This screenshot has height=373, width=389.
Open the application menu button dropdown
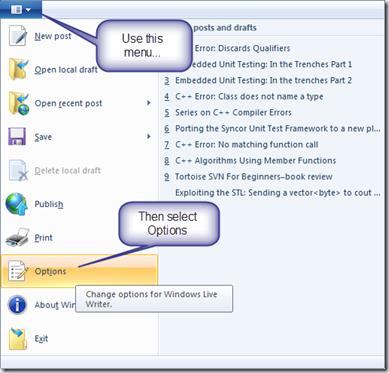(x=21, y=9)
